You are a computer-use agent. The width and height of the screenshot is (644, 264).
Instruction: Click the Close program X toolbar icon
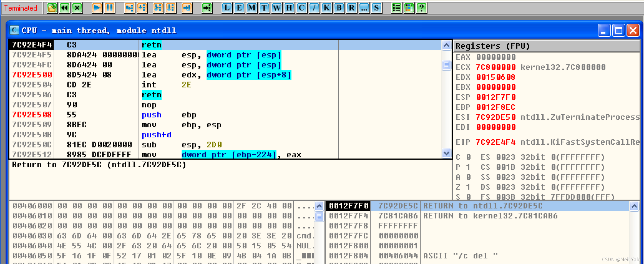pyautogui.click(x=77, y=8)
